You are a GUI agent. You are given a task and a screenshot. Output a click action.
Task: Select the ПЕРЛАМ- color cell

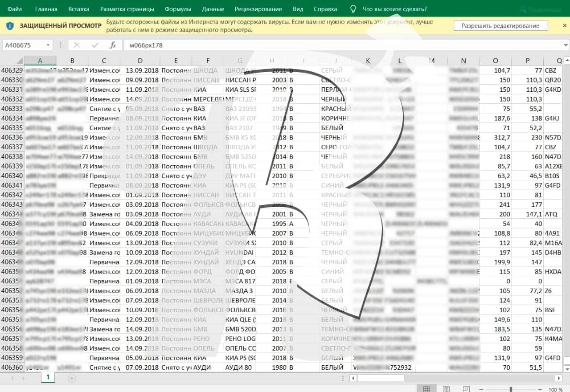(x=336, y=90)
